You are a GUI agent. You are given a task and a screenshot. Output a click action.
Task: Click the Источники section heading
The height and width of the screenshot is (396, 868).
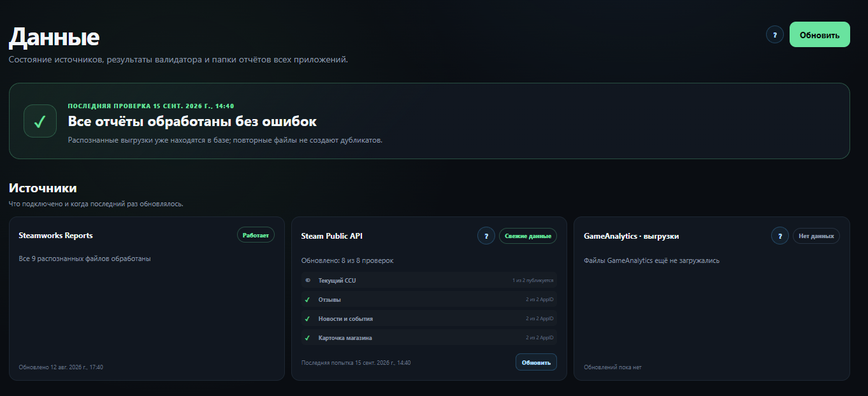click(x=43, y=188)
